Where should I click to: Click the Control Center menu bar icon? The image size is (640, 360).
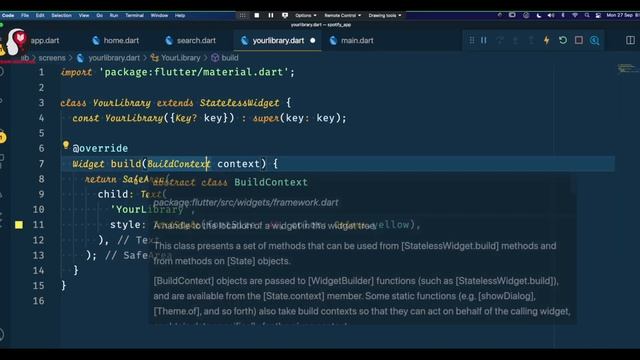click(x=598, y=16)
